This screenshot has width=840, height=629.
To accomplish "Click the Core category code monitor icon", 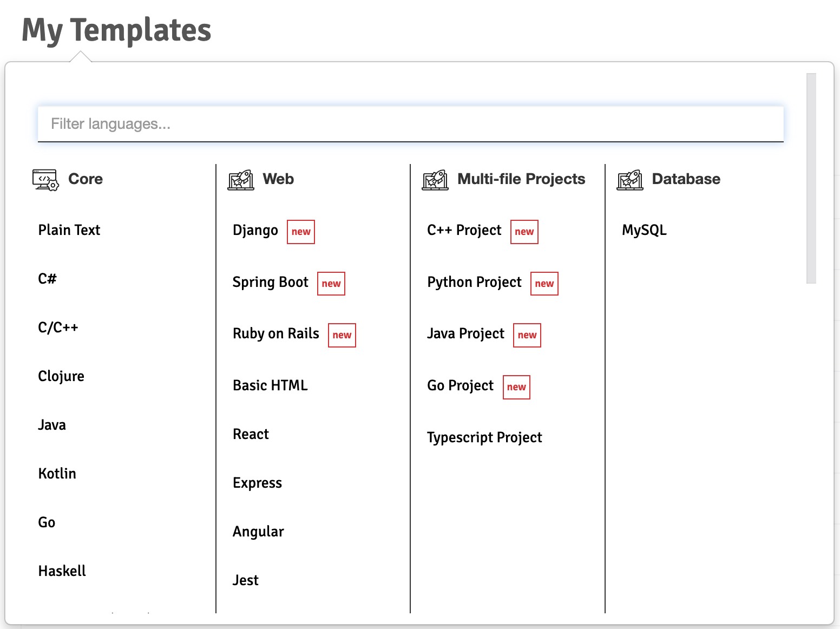I will click(45, 180).
